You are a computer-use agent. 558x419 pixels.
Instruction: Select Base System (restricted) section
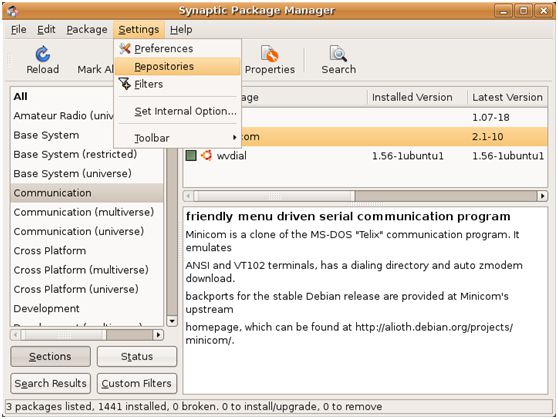point(87,154)
